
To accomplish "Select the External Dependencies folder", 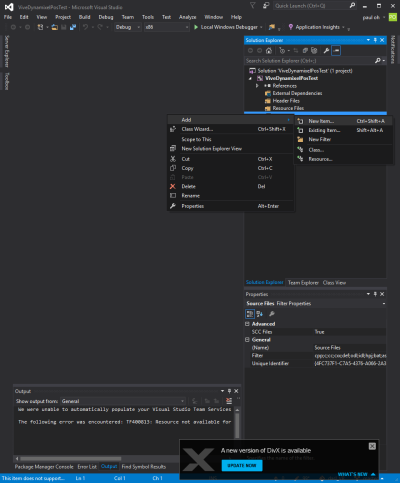I will (x=297, y=93).
